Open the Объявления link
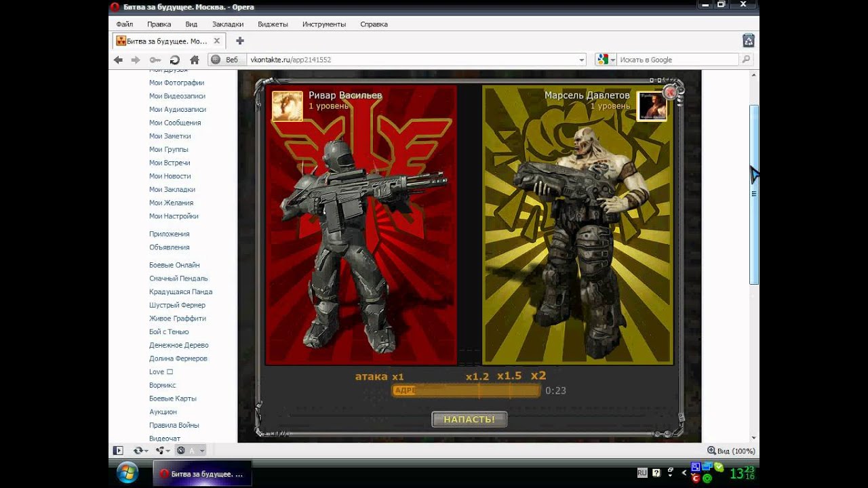The image size is (868, 488). 170,247
